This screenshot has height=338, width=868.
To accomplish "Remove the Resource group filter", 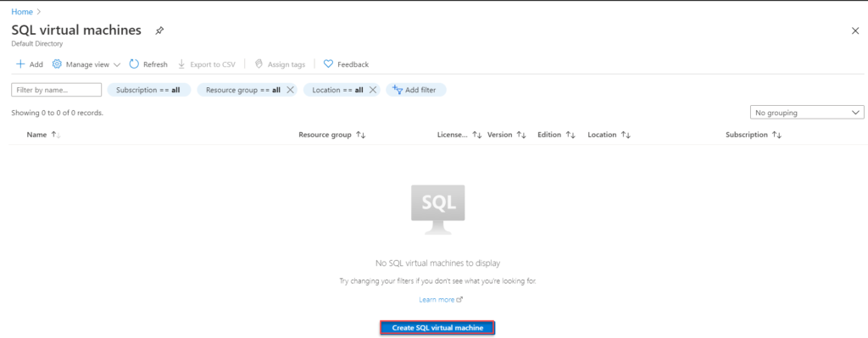I will pos(290,90).
